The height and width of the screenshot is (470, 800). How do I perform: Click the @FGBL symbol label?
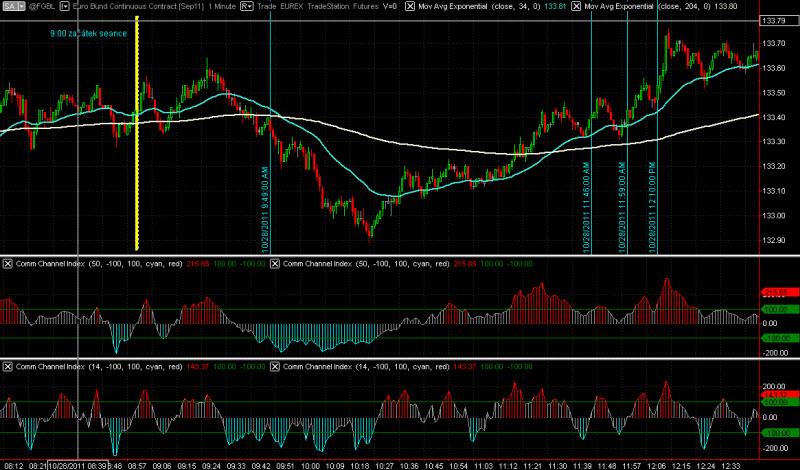click(x=40, y=6)
